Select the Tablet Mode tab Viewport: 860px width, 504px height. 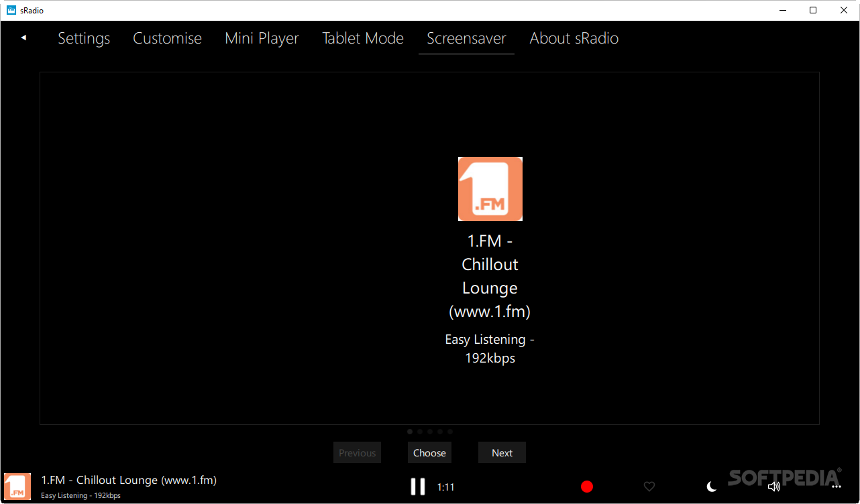tap(363, 38)
